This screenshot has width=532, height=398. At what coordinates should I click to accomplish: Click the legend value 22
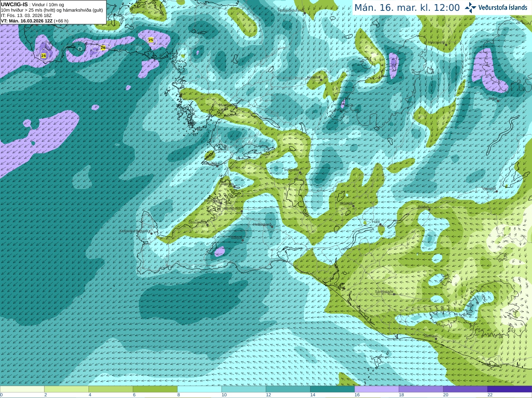[x=490, y=395]
